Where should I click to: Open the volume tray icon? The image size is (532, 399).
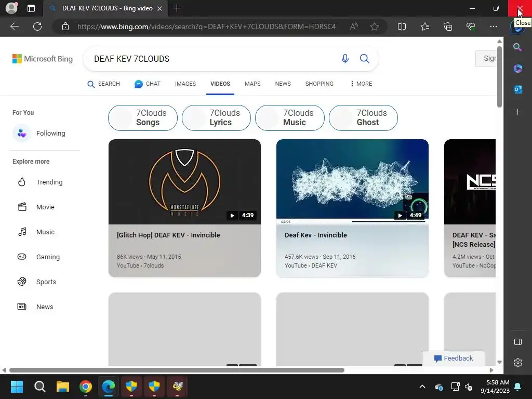click(469, 387)
